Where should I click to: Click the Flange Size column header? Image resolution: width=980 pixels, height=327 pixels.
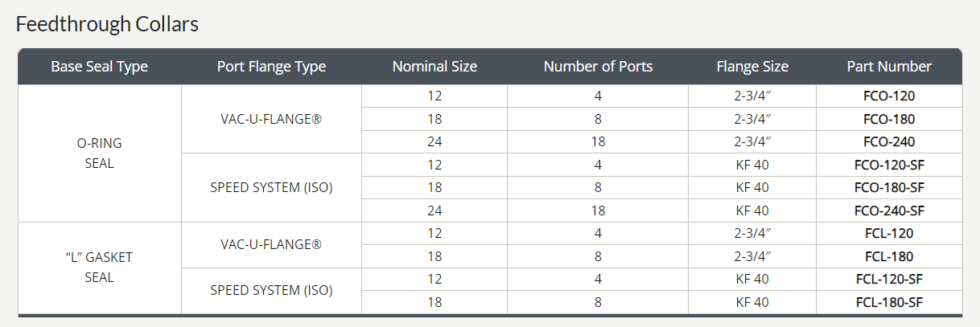(752, 67)
